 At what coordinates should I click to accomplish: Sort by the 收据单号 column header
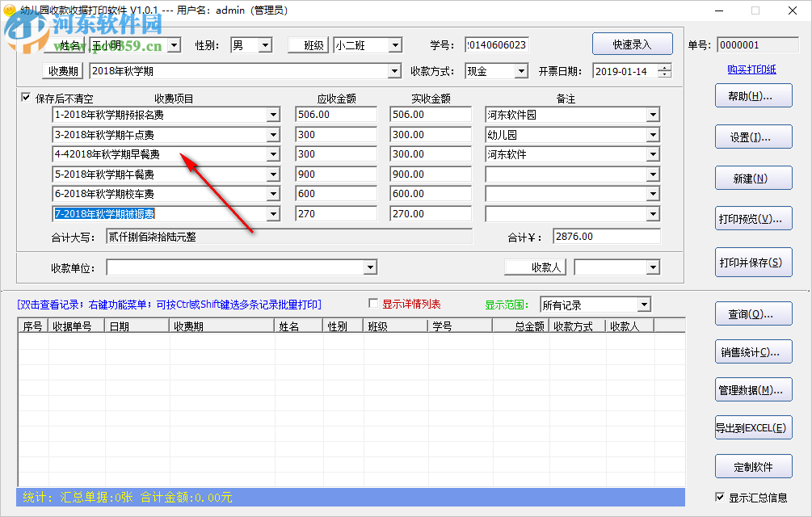click(76, 326)
